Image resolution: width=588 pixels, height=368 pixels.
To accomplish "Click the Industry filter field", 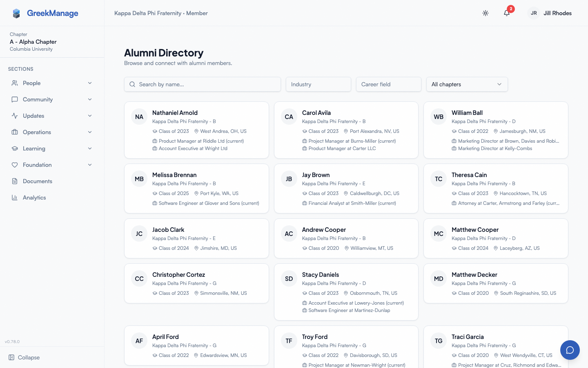I will point(318,84).
